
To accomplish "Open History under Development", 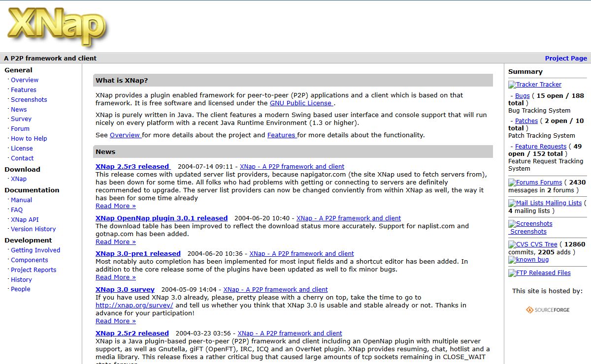I will [x=21, y=280].
